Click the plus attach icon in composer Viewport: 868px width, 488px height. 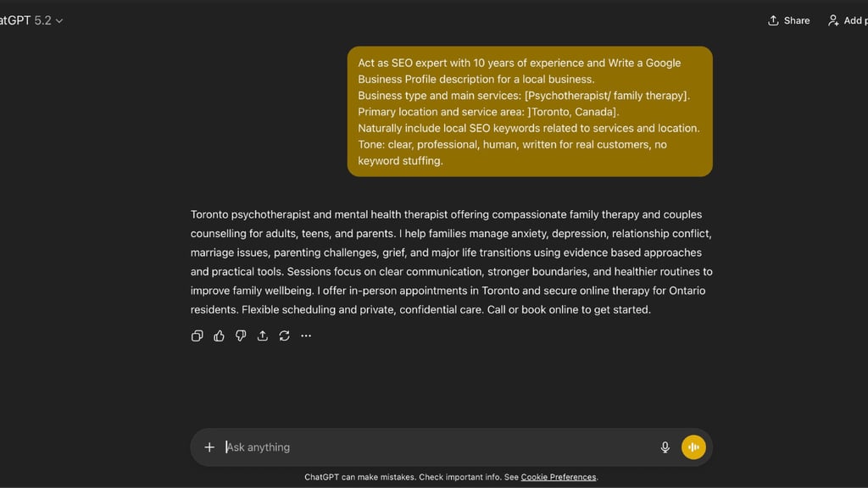tap(209, 447)
